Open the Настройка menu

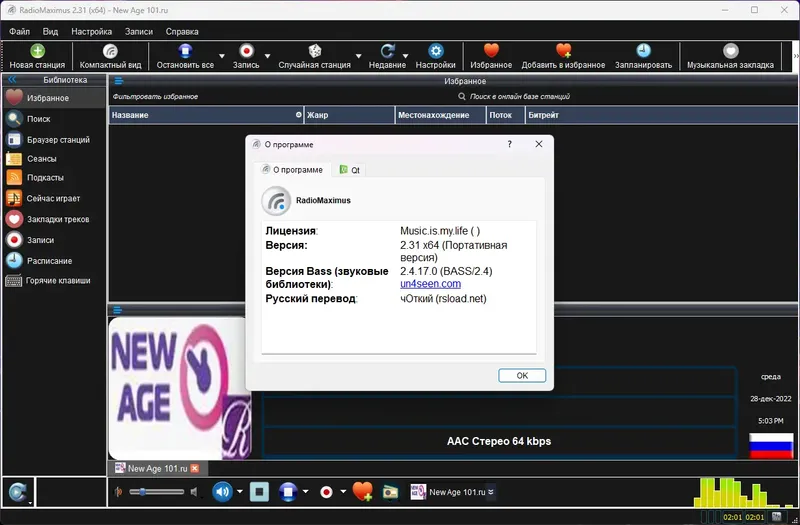click(91, 32)
